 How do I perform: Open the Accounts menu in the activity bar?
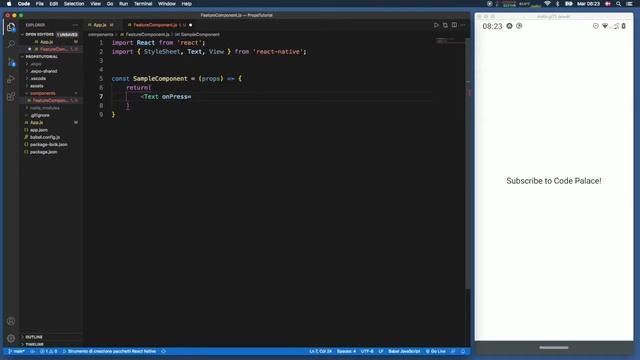(11, 321)
